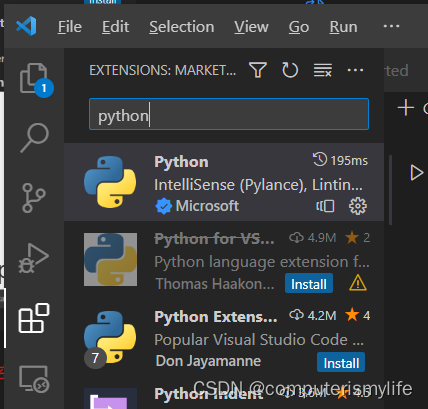Click the IntelliSense (Pylance) description text
Screen dimensions: 428x409
[258, 185]
